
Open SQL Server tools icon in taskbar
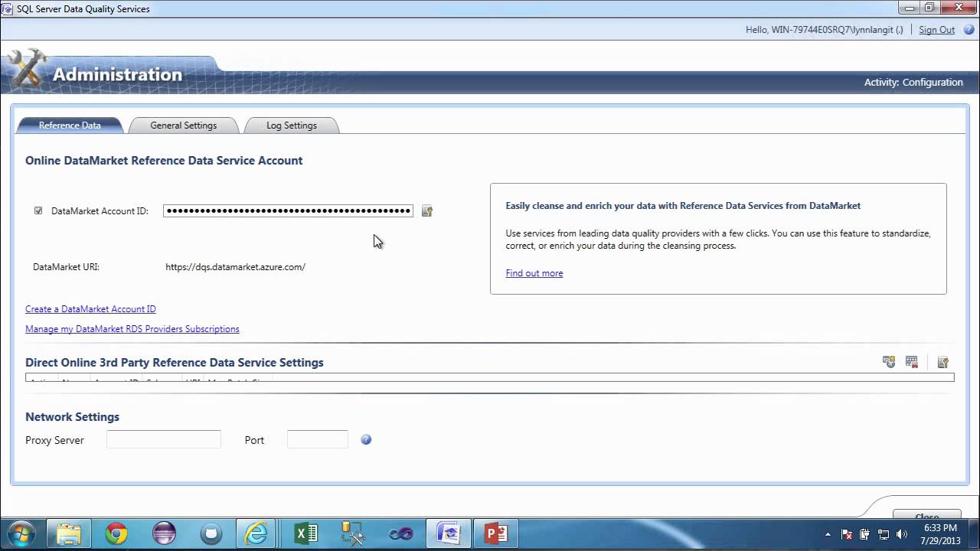click(x=352, y=533)
